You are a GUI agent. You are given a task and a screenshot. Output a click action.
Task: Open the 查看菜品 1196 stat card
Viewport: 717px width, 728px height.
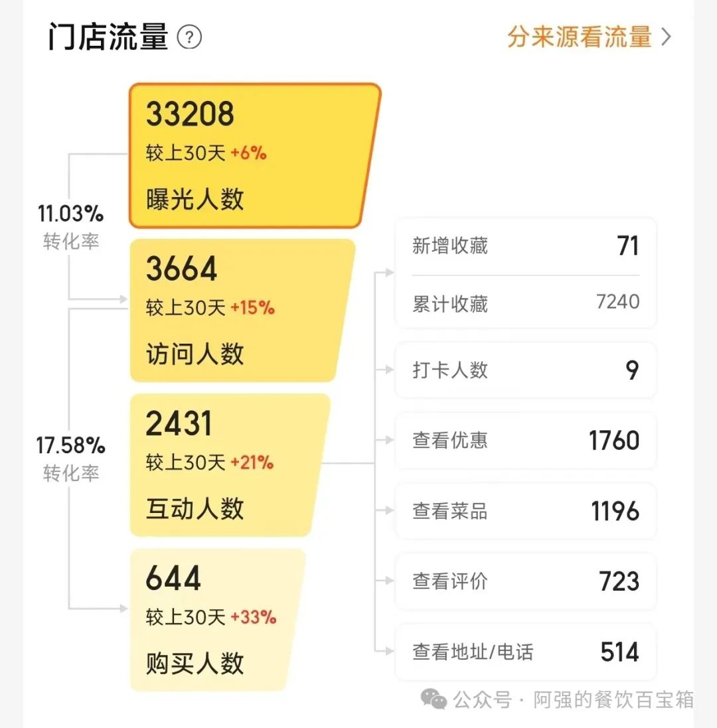point(526,511)
